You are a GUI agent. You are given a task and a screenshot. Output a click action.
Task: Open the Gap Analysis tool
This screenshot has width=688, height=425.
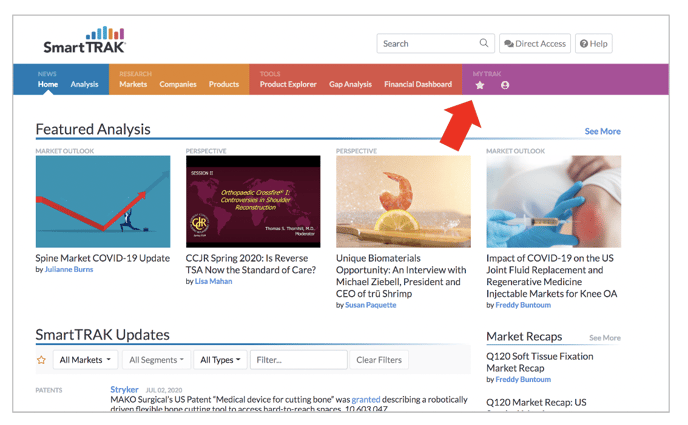tap(350, 84)
